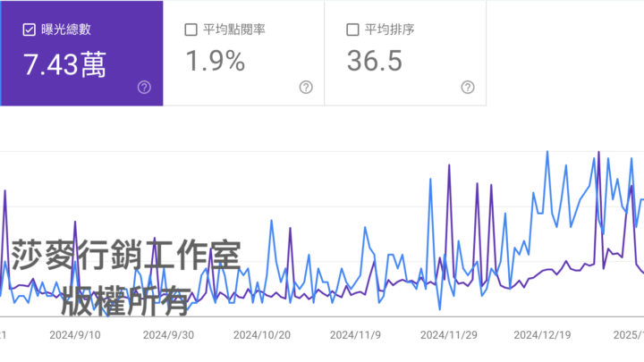Click the 1.9% average CTR value
The height and width of the screenshot is (362, 644).
click(x=215, y=63)
